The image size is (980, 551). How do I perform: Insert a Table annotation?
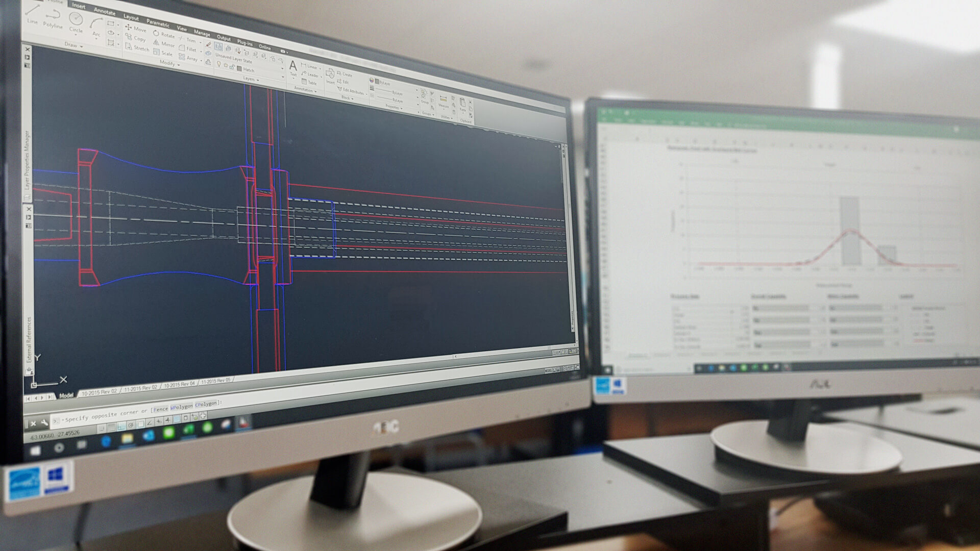309,82
